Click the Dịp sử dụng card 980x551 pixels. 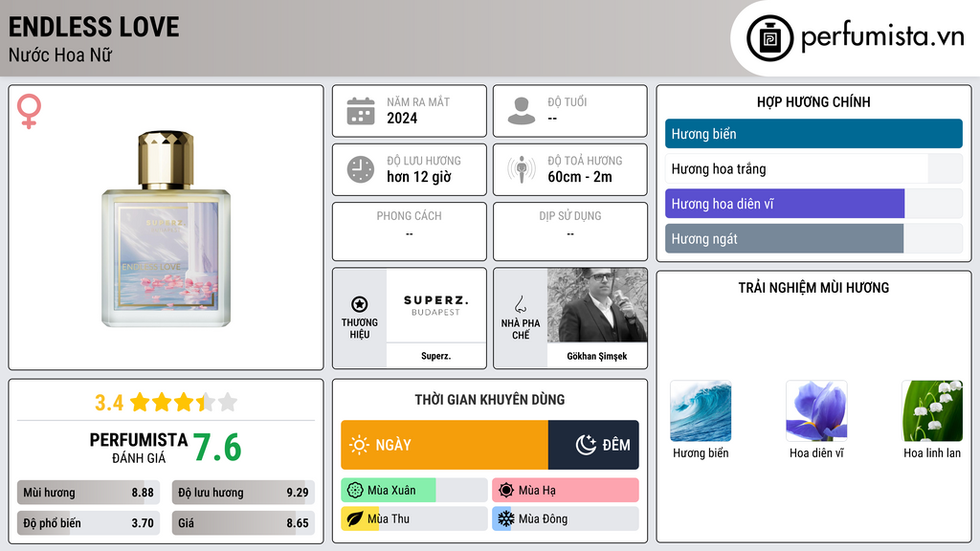(570, 231)
